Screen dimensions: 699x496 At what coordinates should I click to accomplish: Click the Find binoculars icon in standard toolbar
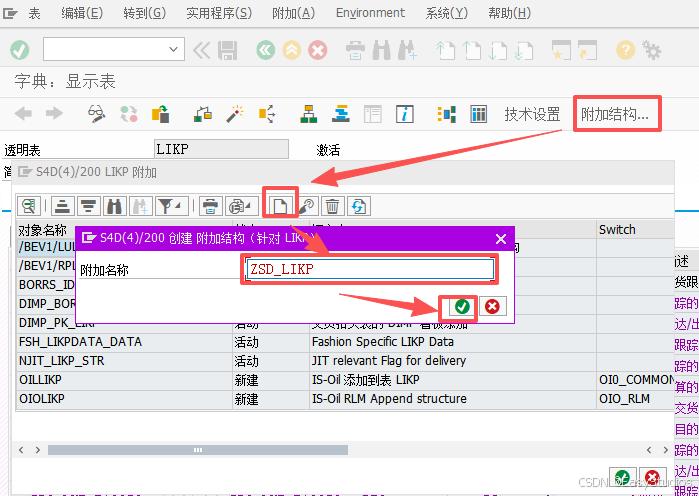[382, 50]
